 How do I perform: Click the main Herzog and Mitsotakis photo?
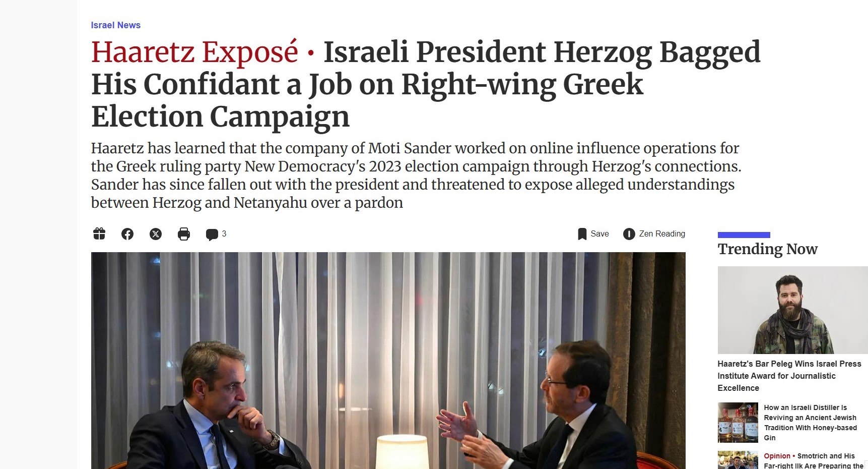[388, 360]
